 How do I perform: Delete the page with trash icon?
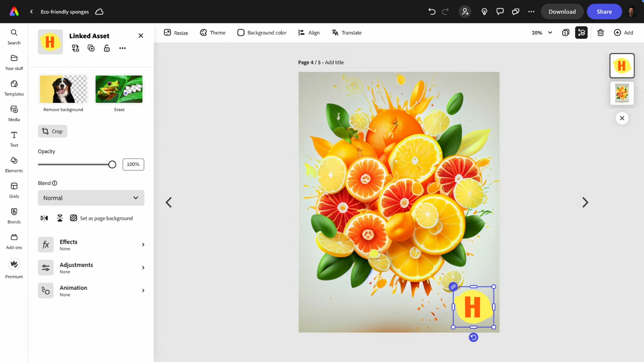[601, 33]
